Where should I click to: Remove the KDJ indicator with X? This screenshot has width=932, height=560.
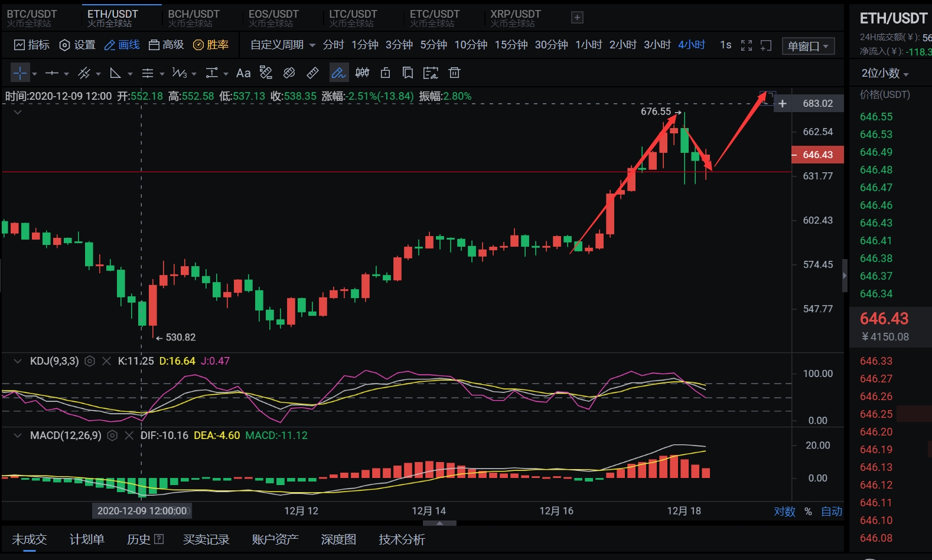point(107,361)
